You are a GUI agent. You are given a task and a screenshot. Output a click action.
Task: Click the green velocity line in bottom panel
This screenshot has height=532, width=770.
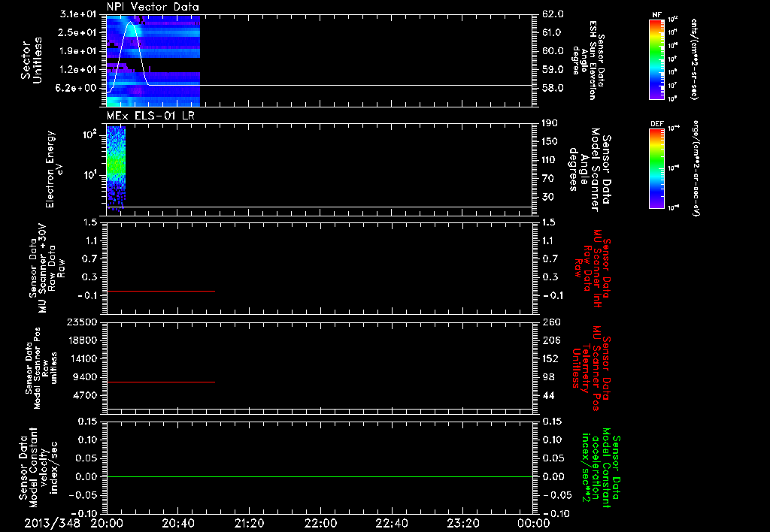click(x=320, y=476)
